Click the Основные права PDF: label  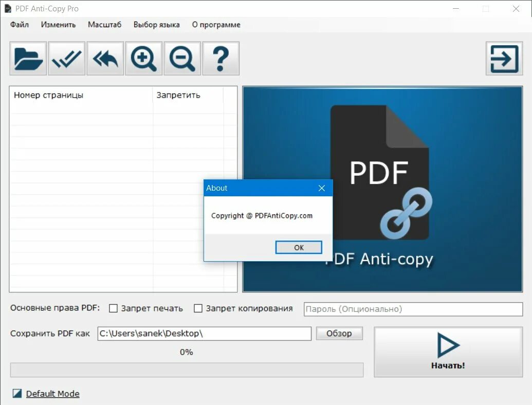(x=55, y=308)
